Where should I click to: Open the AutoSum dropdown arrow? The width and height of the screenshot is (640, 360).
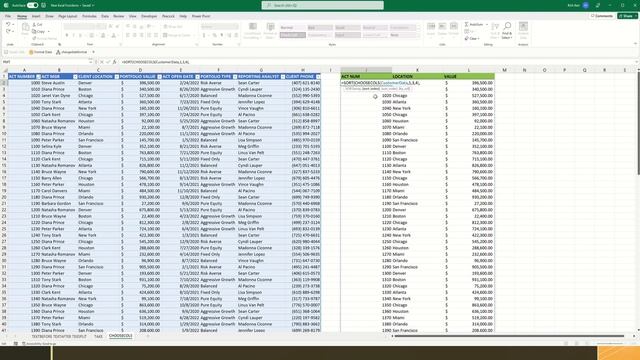pyautogui.click(x=487, y=24)
